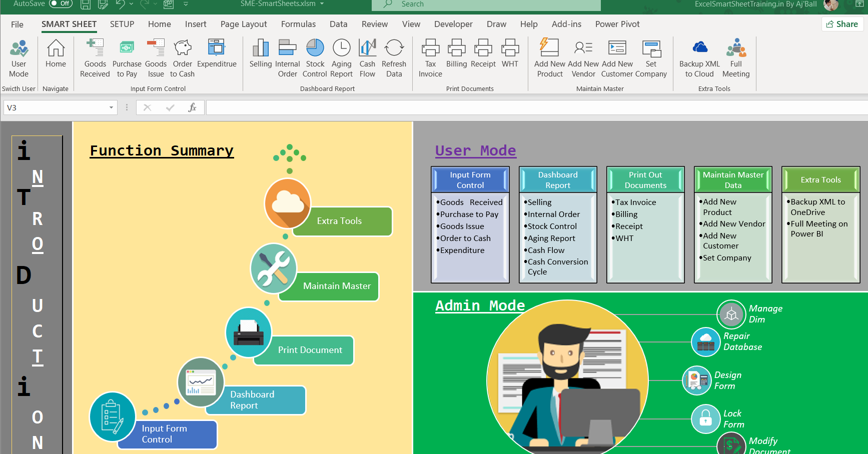Toggle the AutoSave switch

(x=61, y=3)
